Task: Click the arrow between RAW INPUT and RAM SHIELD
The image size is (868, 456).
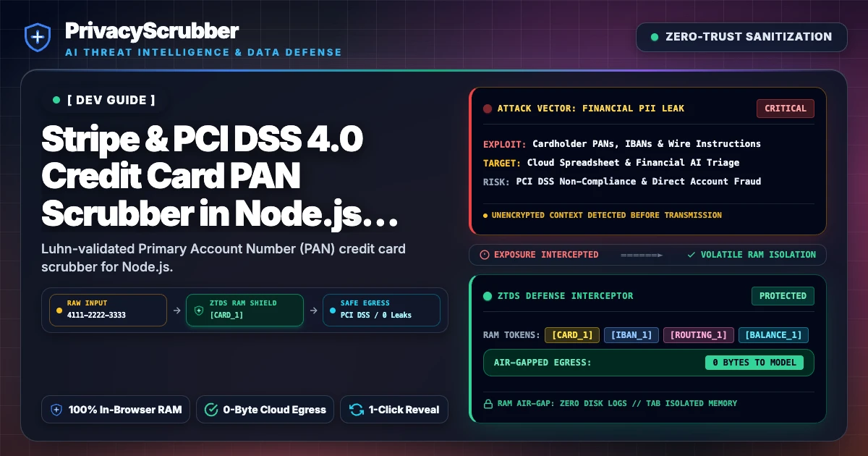Action: tap(176, 310)
